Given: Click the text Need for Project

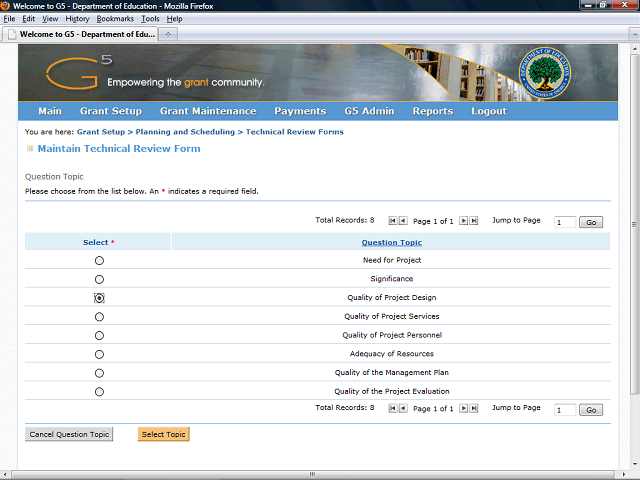Looking at the screenshot, I should coord(391,260).
